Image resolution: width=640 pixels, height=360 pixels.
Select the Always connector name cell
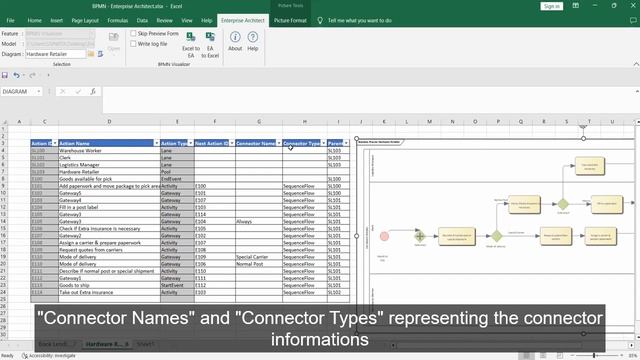point(259,222)
